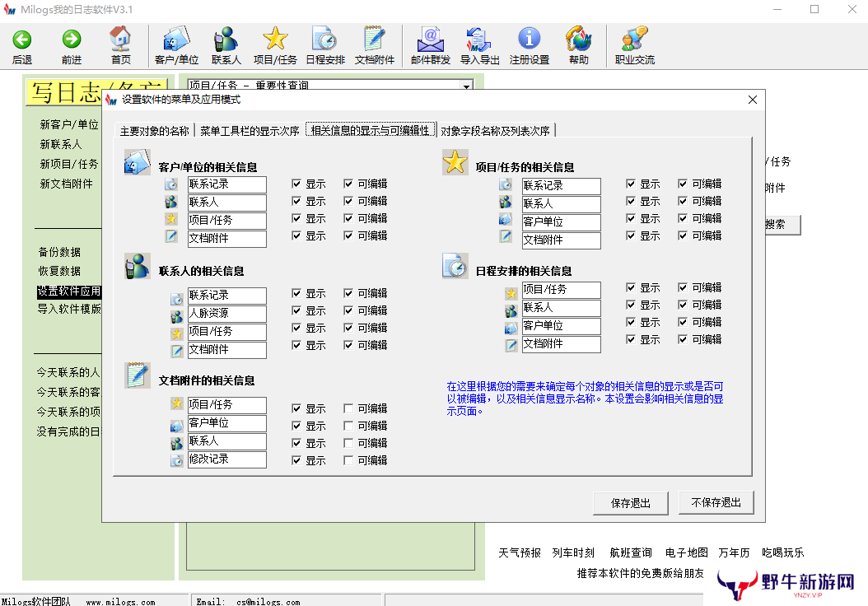Open 列车时刻 link
Viewport: 868px width, 606px height.
coord(573,552)
